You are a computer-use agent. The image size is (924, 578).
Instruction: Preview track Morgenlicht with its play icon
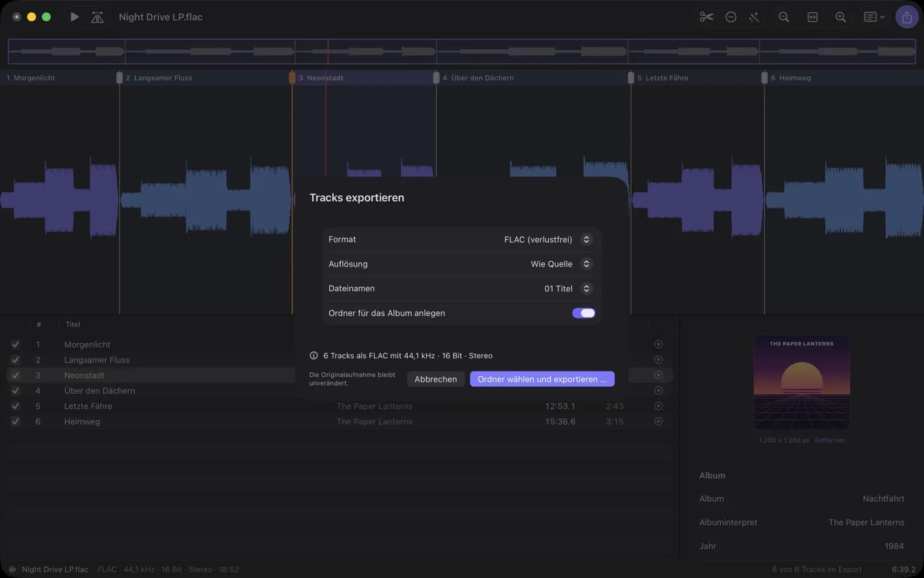click(x=658, y=344)
